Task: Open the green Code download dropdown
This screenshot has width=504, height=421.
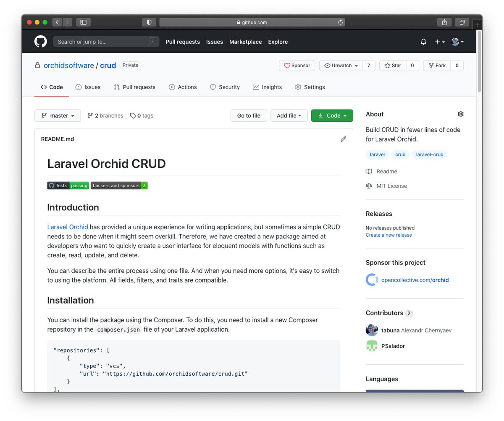Action: coord(332,115)
